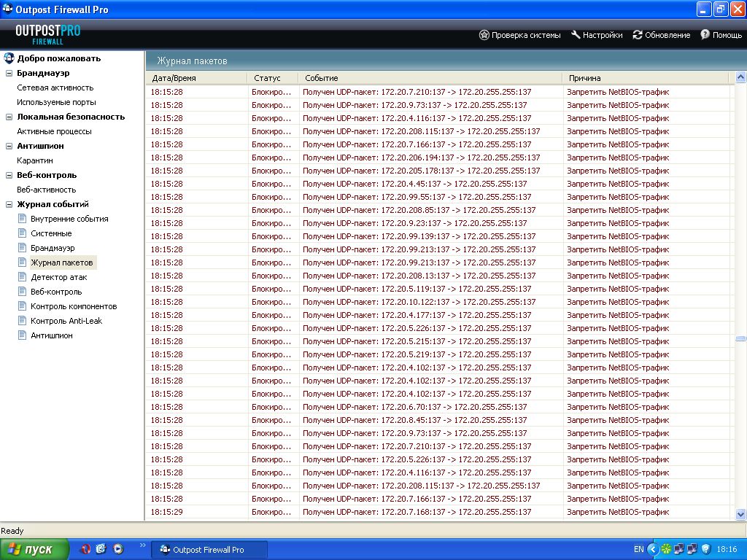Sort by the Причина column header
This screenshot has height=560, width=747.
[x=646, y=78]
